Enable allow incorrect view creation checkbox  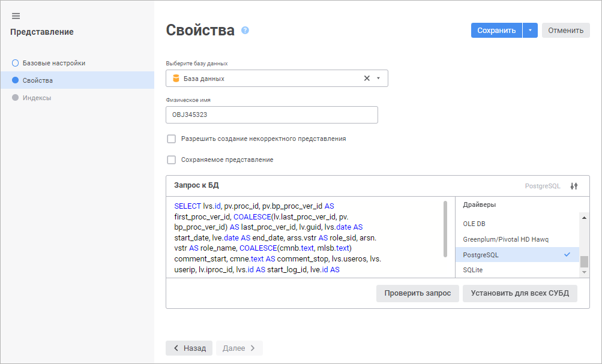(172, 139)
